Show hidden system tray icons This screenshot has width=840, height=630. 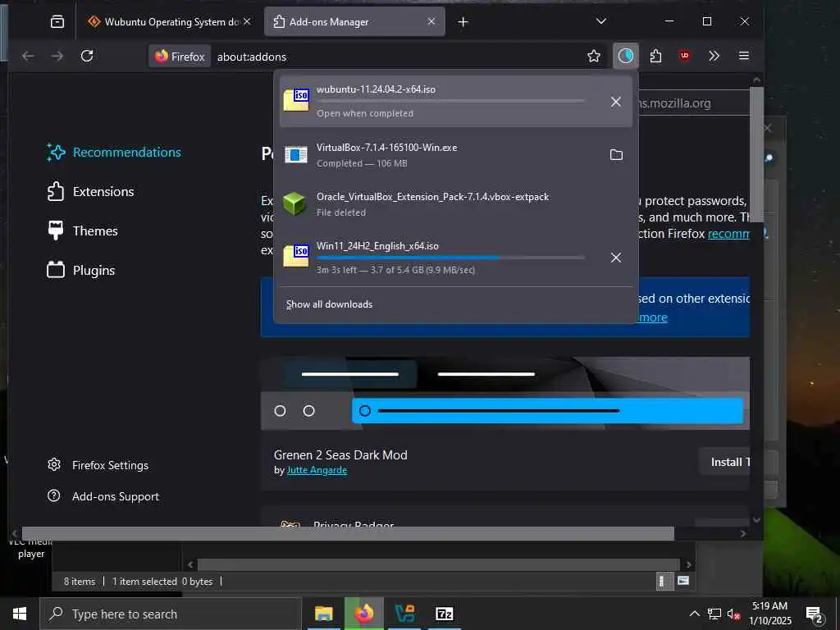(694, 614)
